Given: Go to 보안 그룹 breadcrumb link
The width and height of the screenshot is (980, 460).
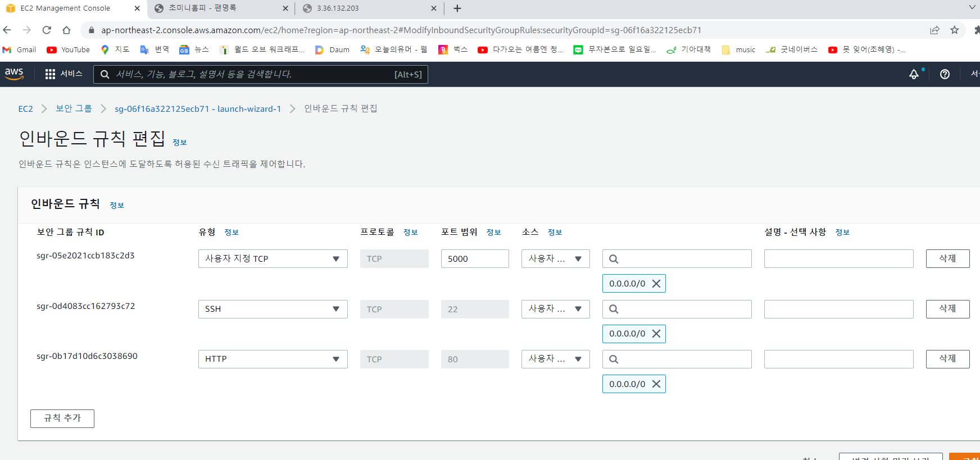Looking at the screenshot, I should point(74,108).
